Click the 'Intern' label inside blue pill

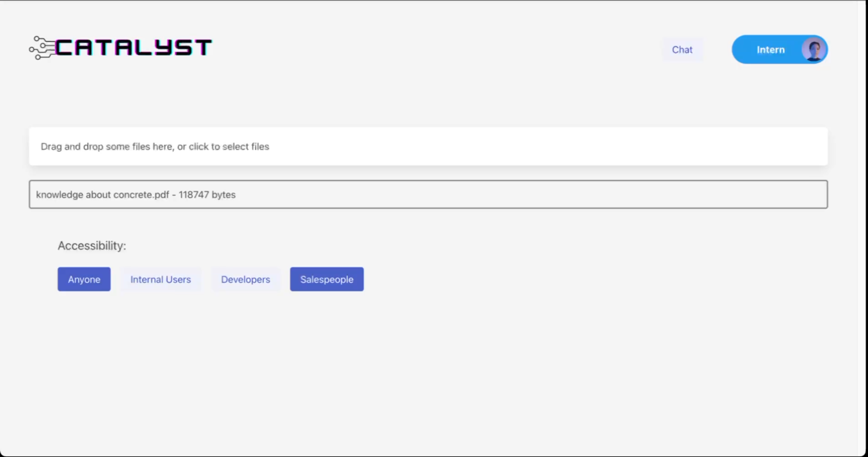770,50
